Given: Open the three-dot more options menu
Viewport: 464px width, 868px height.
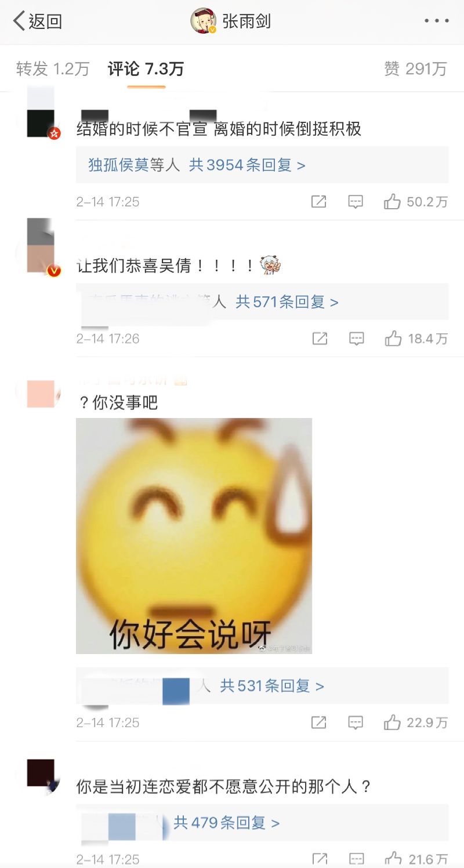Looking at the screenshot, I should pos(436,21).
